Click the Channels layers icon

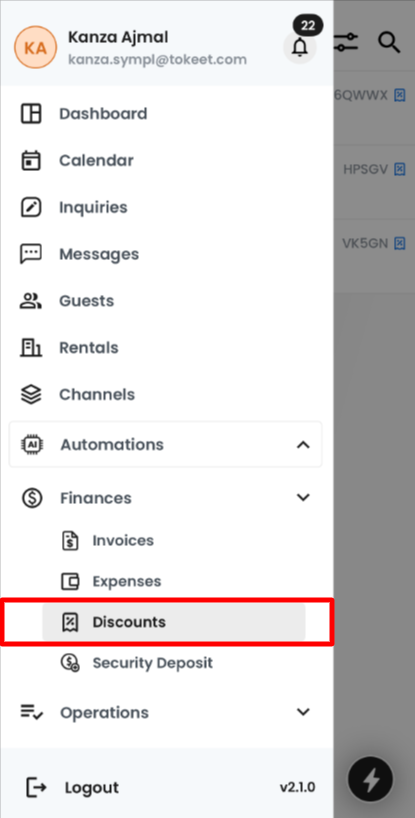click(x=31, y=394)
